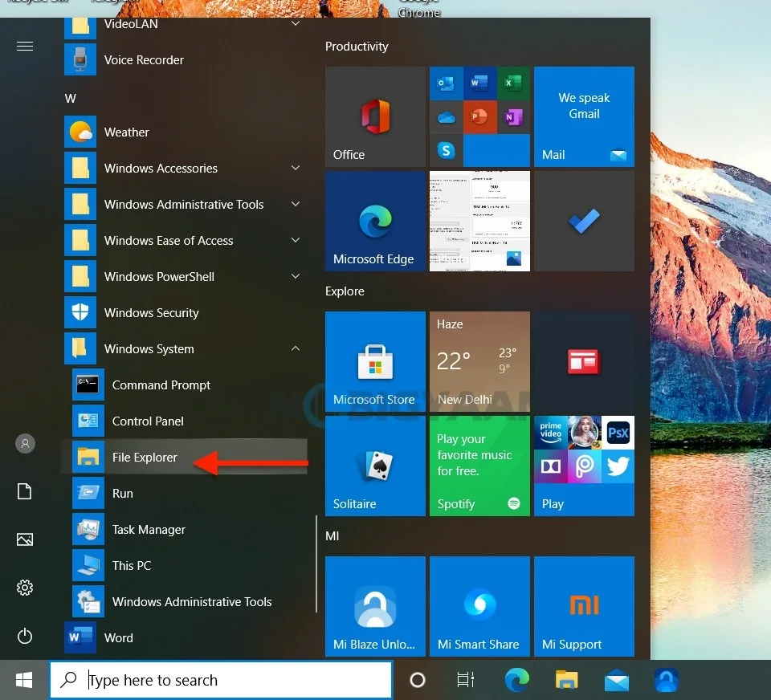Open Voice Recorder app
This screenshot has height=700, width=771.
point(185,60)
